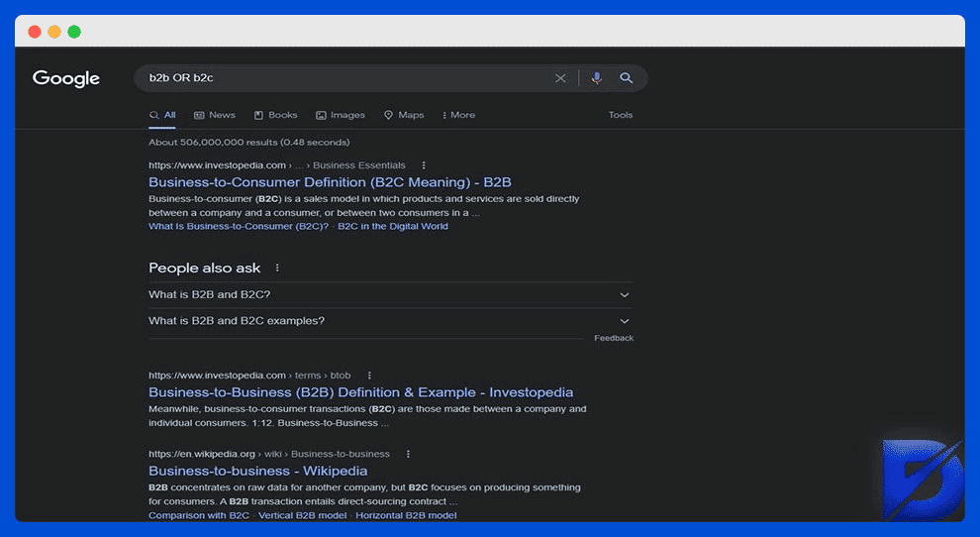Screen dimensions: 980x537
Task: Start voice search with the microphone icon
Action: (x=597, y=78)
